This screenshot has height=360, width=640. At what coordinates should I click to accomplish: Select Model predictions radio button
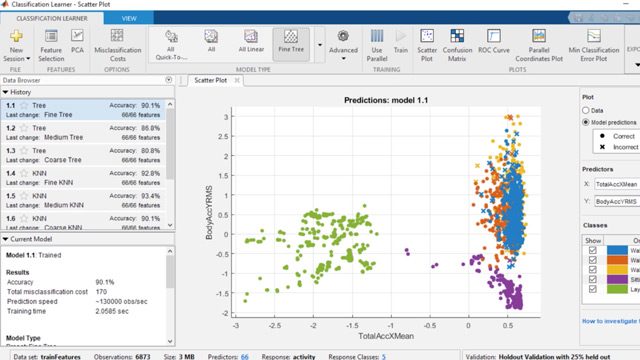(x=586, y=122)
